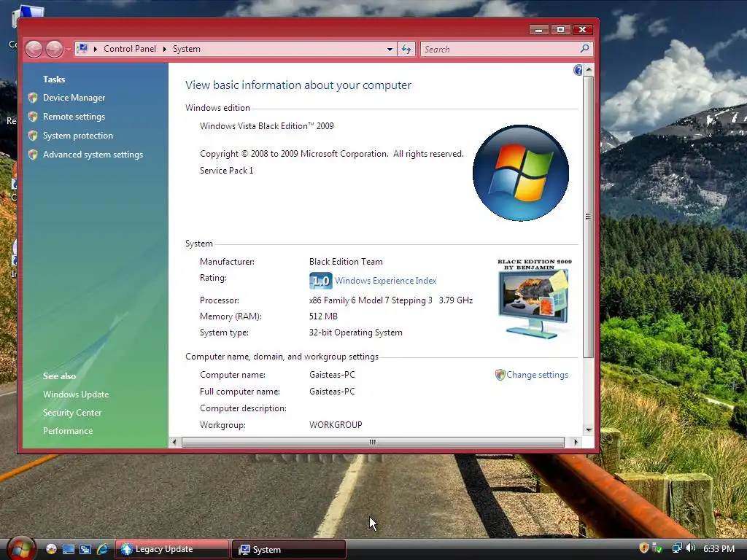Image resolution: width=747 pixels, height=560 pixels.
Task: Minimize the System window
Action: pyautogui.click(x=539, y=29)
